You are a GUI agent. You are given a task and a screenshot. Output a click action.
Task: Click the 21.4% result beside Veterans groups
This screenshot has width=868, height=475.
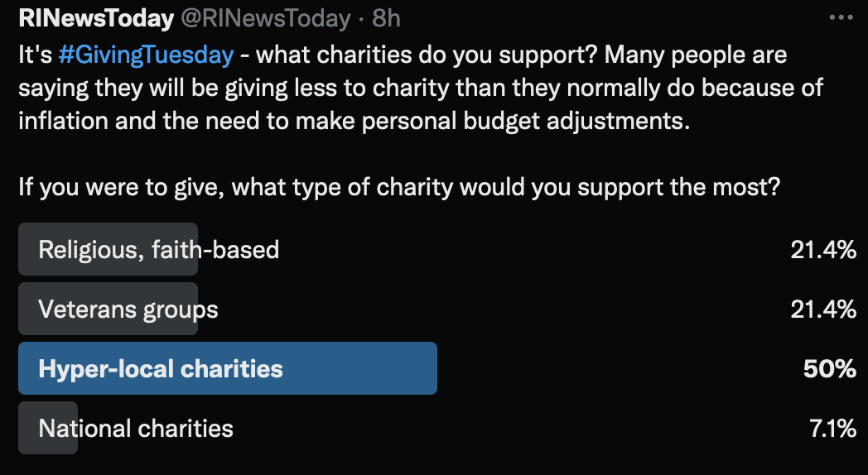pos(822,309)
